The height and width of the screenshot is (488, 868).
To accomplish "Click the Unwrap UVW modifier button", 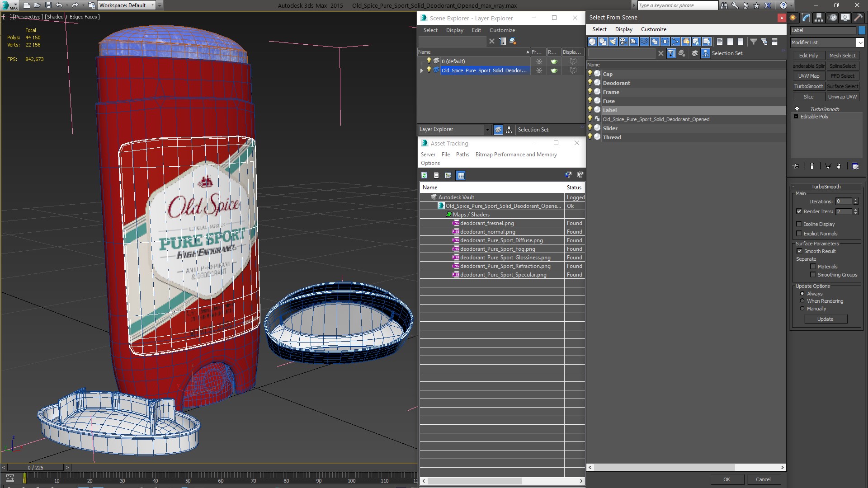I will point(843,97).
